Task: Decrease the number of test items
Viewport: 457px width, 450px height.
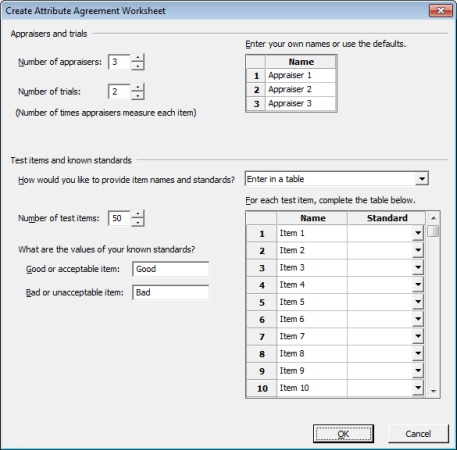Action: [137, 222]
